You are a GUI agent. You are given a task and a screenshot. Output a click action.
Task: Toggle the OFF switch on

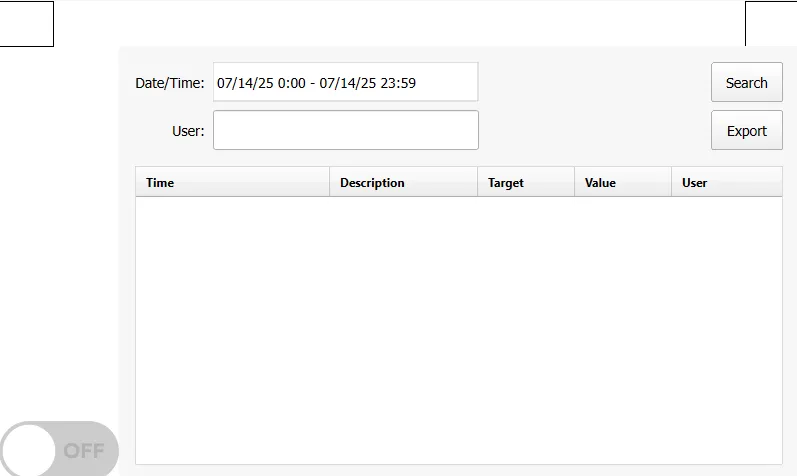click(x=59, y=449)
